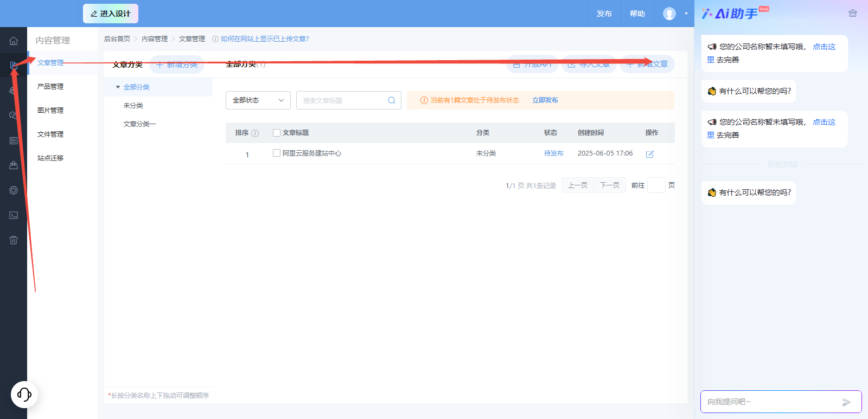Click the 立即发布 link
Screen dimensions: 868x419
coord(545,100)
